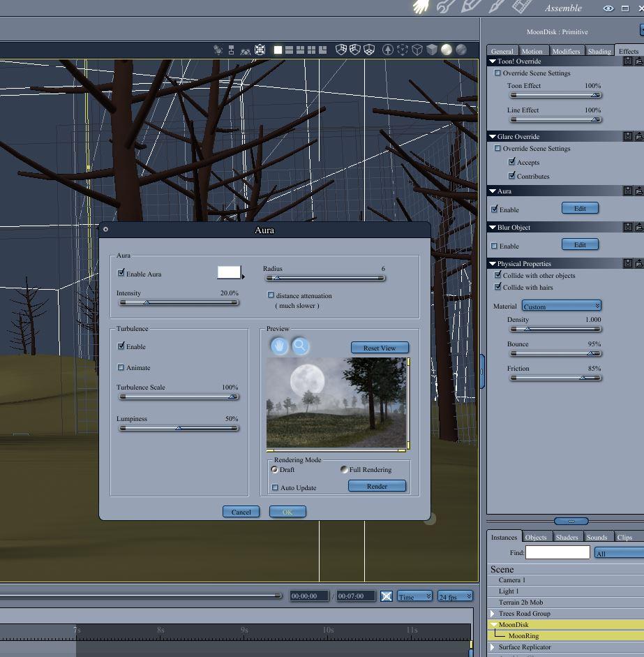Click the save icon on Aura section header
Image resolution: width=644 pixels, height=657 pixels.
(627, 191)
